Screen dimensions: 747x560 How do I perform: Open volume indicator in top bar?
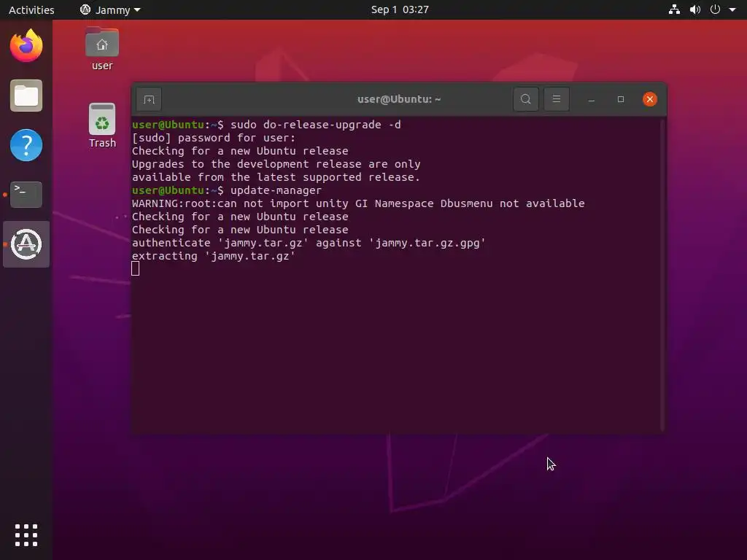coord(695,9)
